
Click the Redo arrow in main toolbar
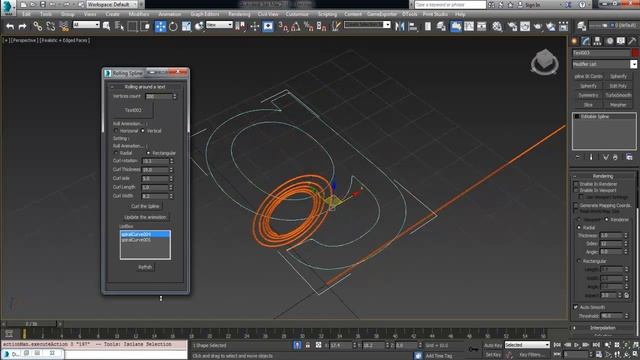pyautogui.click(x=23, y=27)
